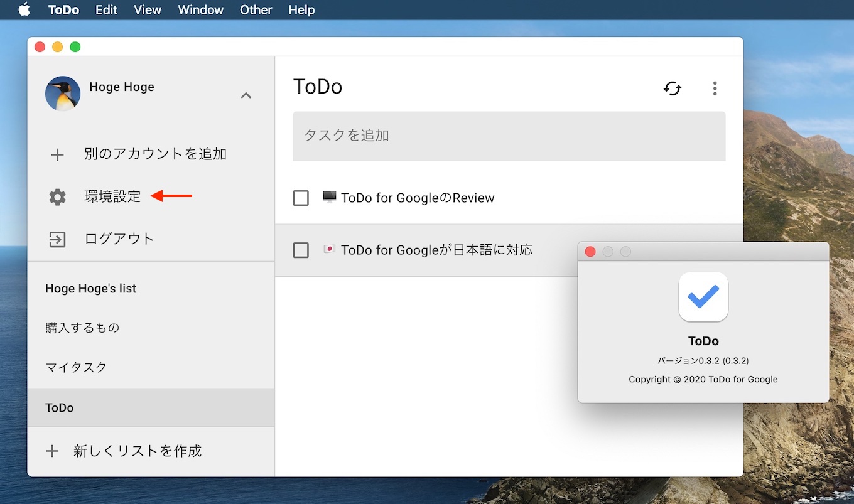
Task: Open the View menu
Action: (148, 10)
